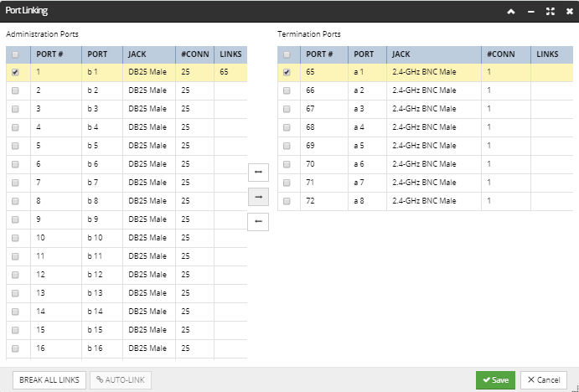
Task: Uncheck termination port 65 checkbox
Action: point(287,72)
